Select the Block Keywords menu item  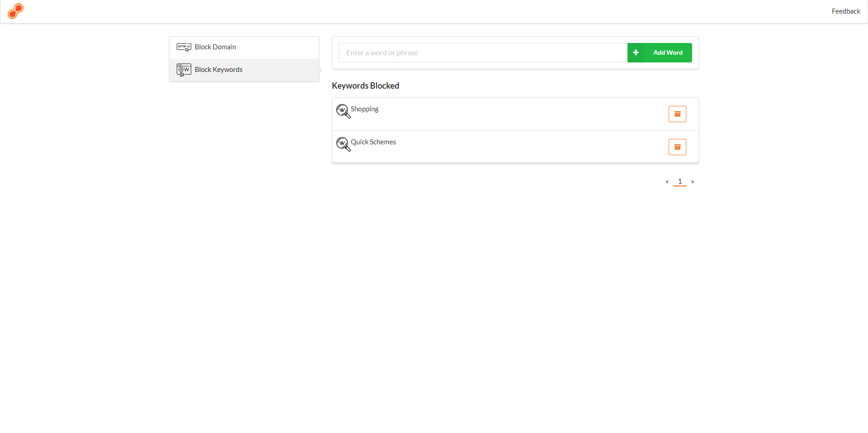click(x=244, y=70)
